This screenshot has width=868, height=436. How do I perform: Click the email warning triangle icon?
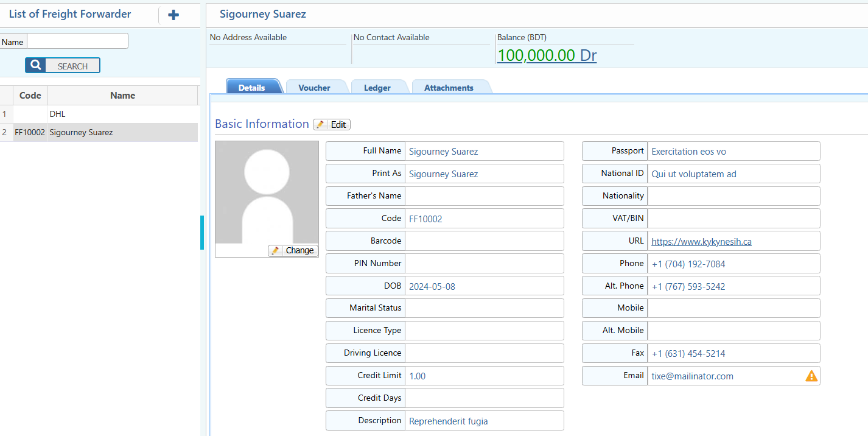[x=811, y=376]
